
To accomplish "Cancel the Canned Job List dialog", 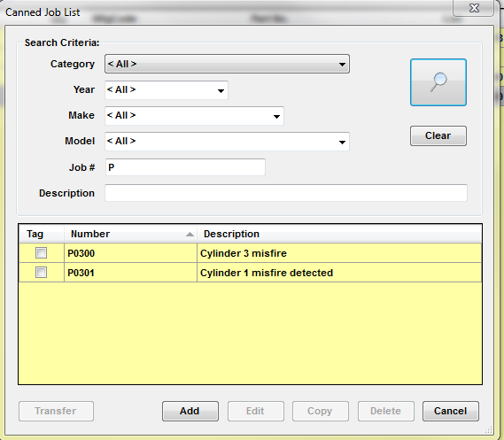I will [x=451, y=411].
